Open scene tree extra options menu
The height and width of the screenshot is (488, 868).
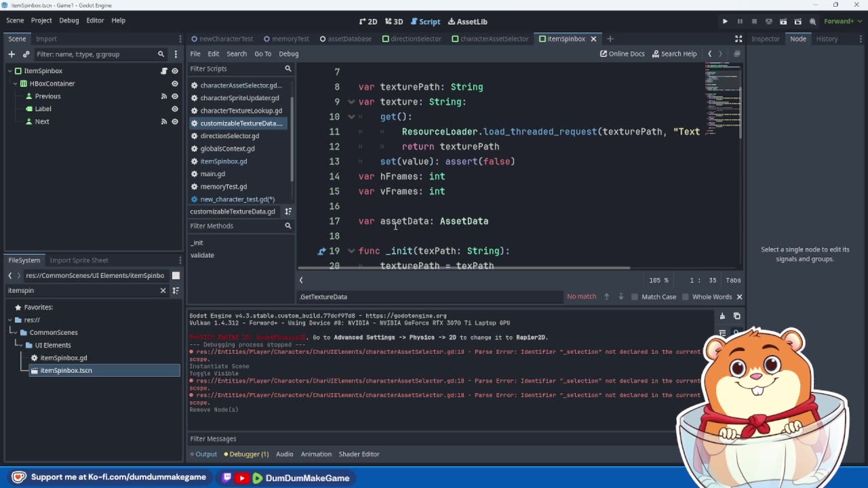tap(176, 54)
